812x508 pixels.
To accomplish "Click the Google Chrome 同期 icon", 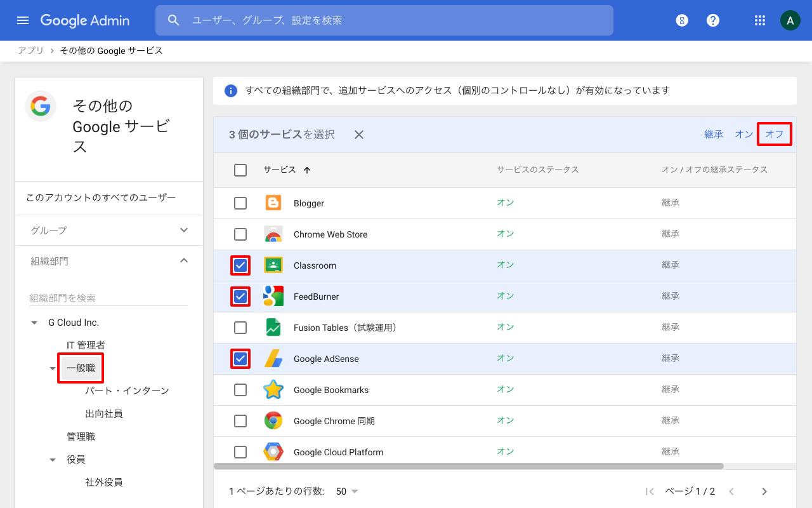I will pyautogui.click(x=273, y=421).
